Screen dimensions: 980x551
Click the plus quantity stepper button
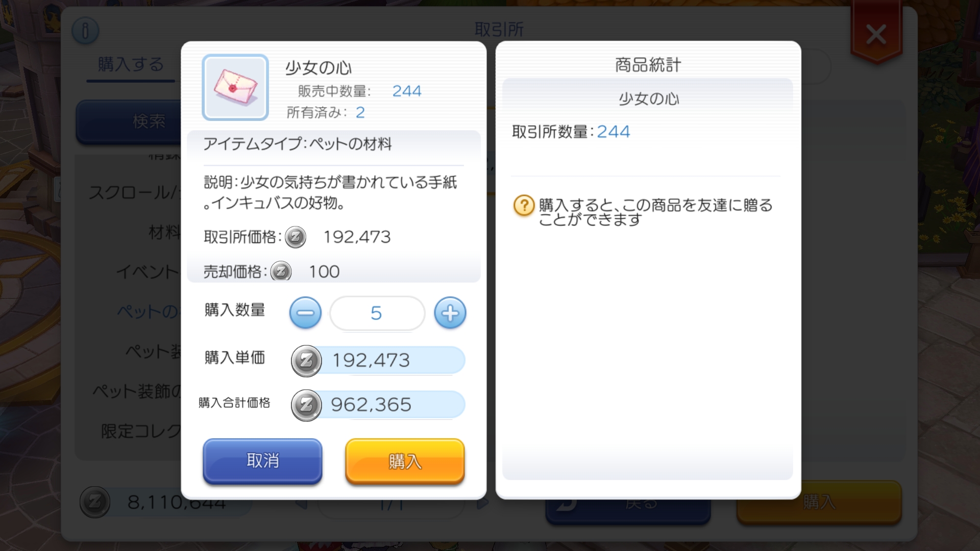450,313
